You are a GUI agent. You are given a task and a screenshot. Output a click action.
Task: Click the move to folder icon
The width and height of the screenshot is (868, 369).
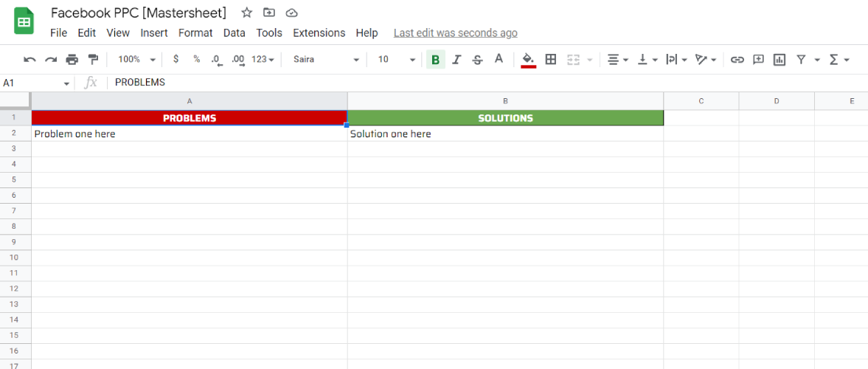[269, 13]
